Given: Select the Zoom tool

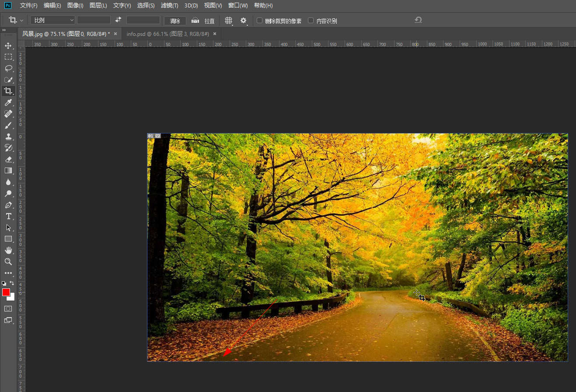Looking at the screenshot, I should coord(8,262).
